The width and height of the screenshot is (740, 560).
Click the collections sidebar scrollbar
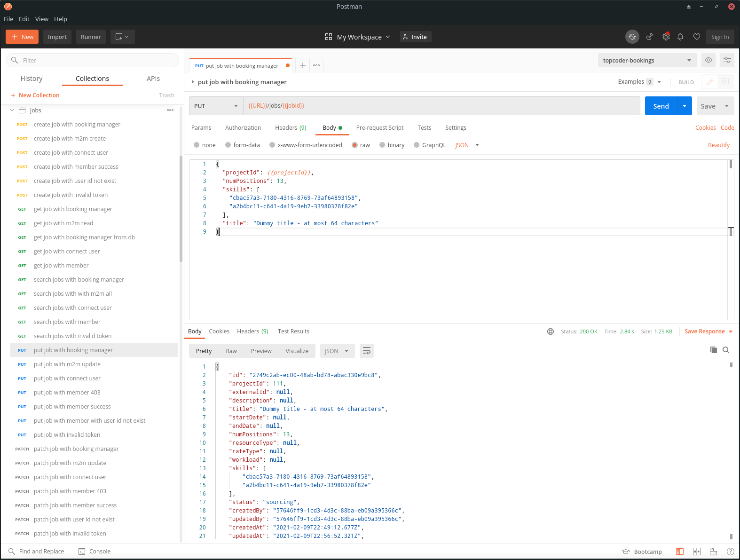[x=181, y=208]
